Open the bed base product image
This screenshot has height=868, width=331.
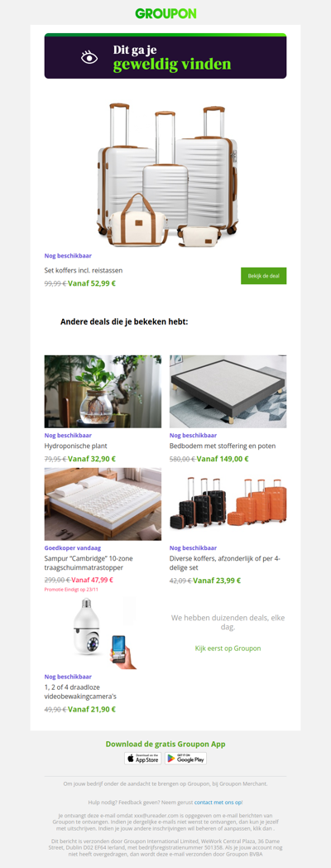click(x=228, y=392)
